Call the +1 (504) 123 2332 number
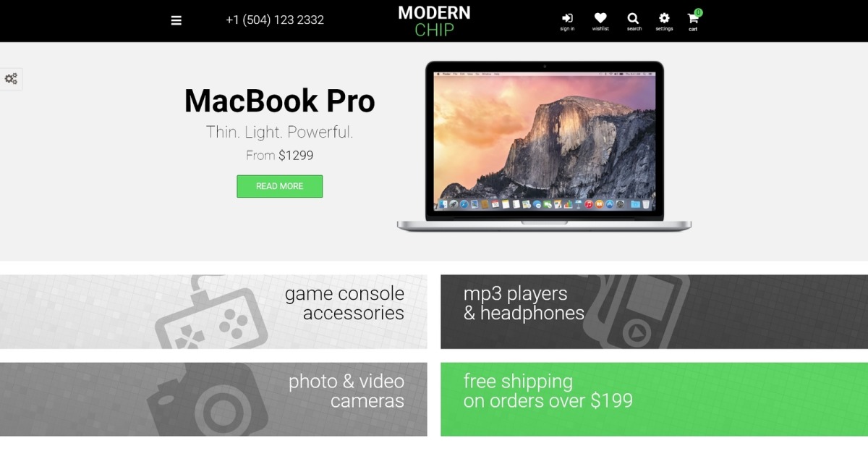Viewport: 868px width, 454px height. (x=275, y=20)
